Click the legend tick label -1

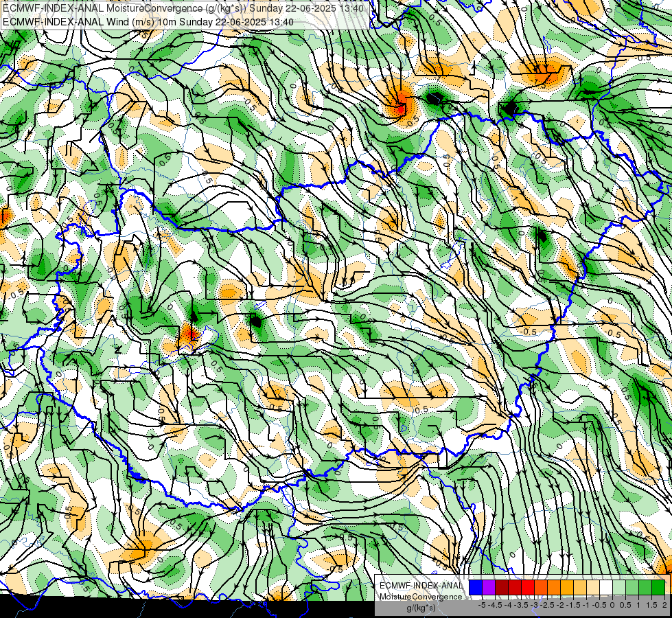click(587, 605)
